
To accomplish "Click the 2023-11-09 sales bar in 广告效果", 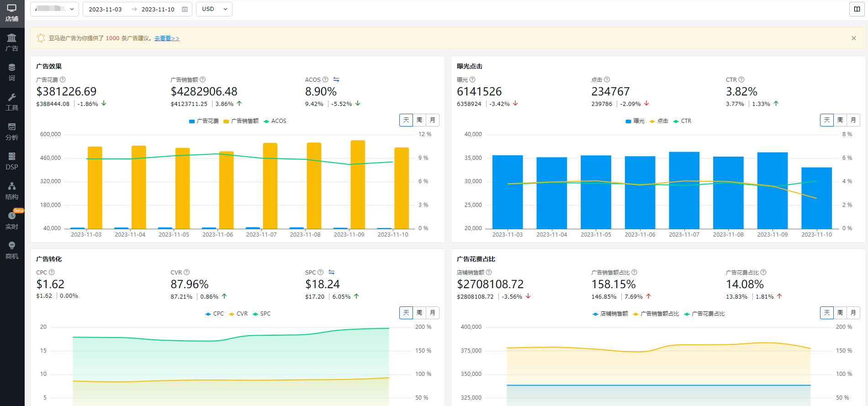I will [358, 185].
